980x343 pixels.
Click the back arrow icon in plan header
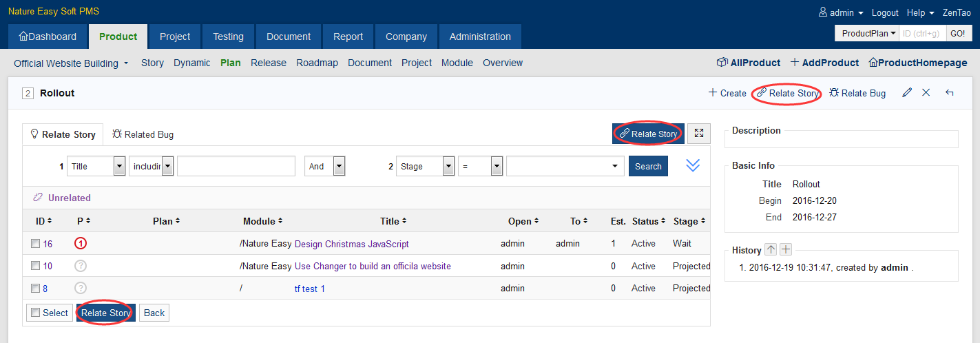point(949,93)
